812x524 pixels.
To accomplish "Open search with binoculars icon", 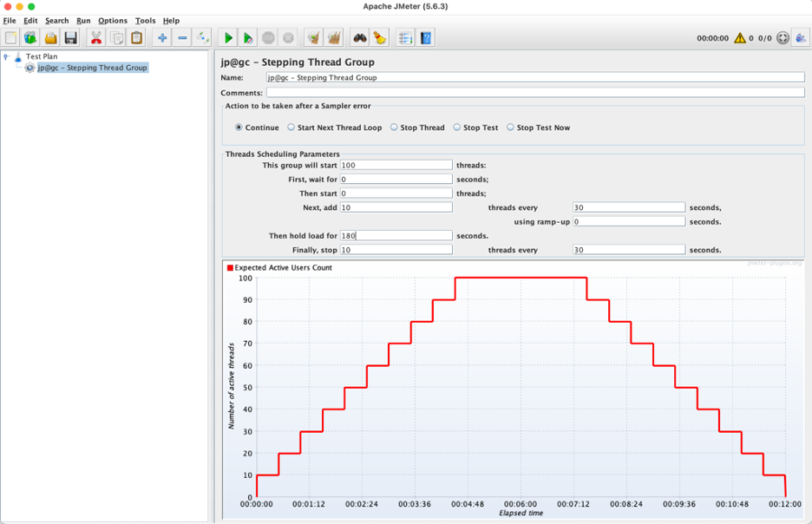I will click(x=360, y=38).
